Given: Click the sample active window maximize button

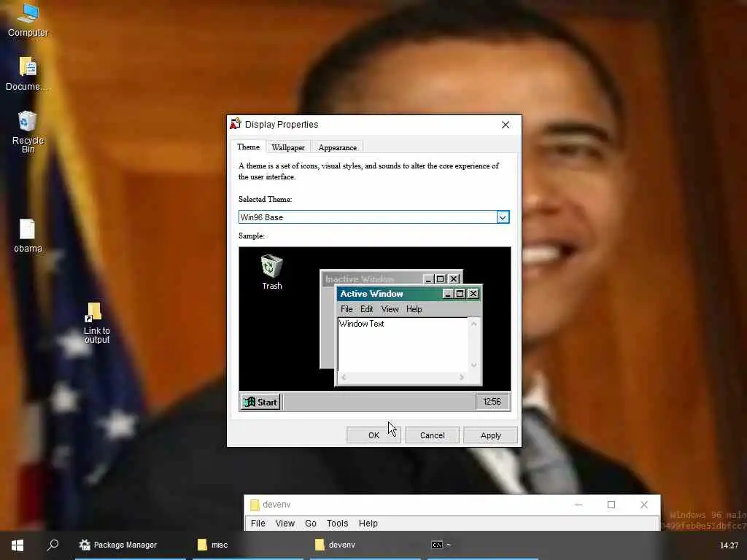Looking at the screenshot, I should (x=460, y=294).
